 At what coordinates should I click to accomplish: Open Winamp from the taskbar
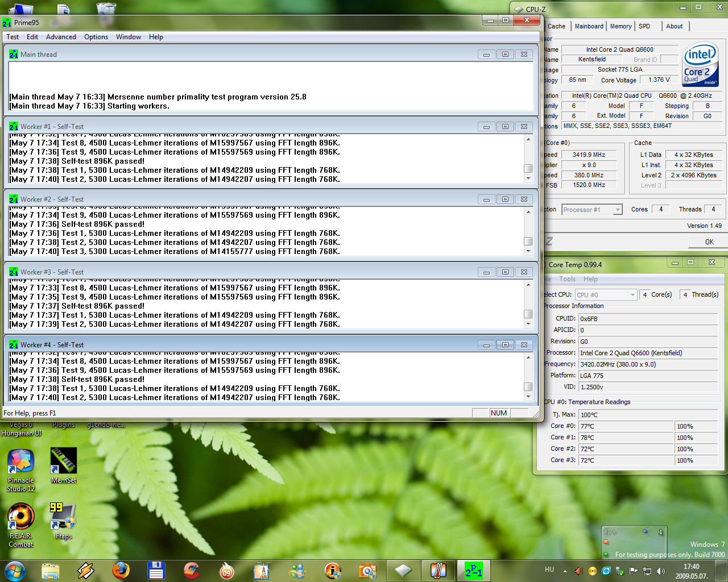tap(85, 571)
